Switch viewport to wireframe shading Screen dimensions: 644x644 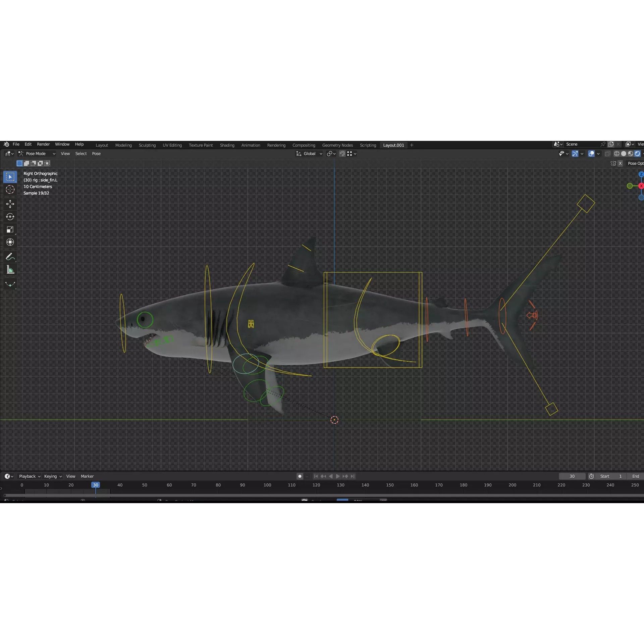[617, 154]
